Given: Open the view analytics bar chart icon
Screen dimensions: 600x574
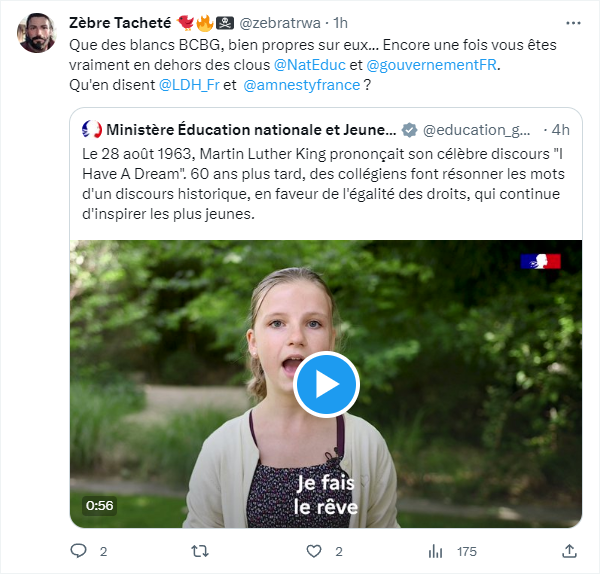Looking at the screenshot, I should 435,551.
